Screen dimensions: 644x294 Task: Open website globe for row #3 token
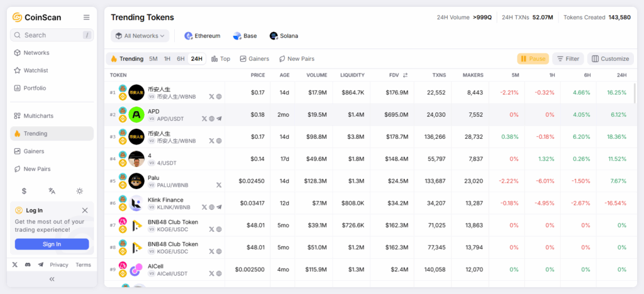[219, 141]
